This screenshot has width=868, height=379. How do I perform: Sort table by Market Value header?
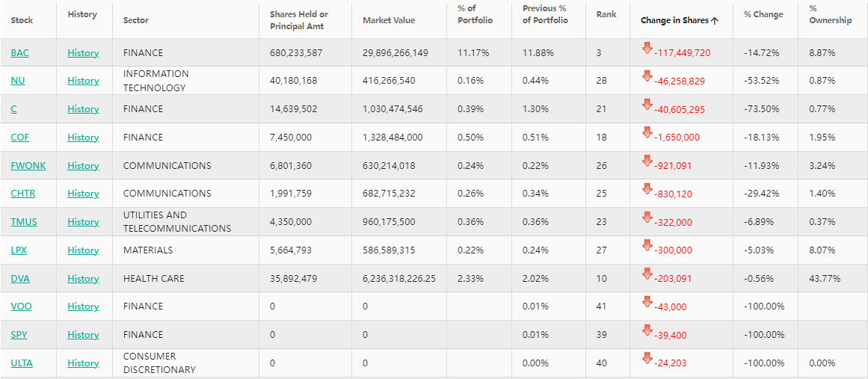(389, 20)
